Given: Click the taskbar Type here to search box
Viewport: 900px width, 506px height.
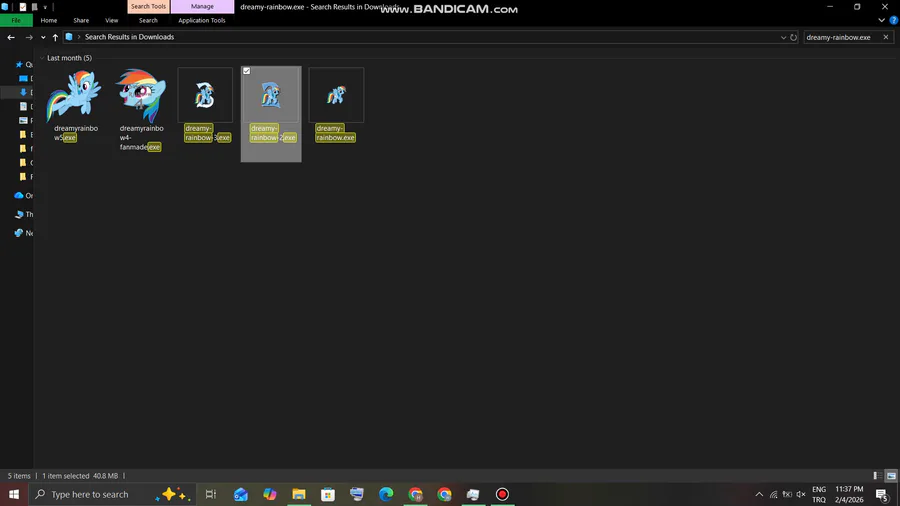Looking at the screenshot, I should click(x=112, y=495).
